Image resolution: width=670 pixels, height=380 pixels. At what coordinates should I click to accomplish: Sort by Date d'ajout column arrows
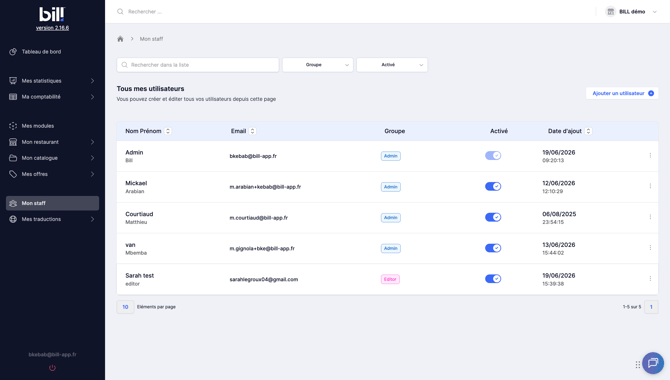tap(588, 131)
